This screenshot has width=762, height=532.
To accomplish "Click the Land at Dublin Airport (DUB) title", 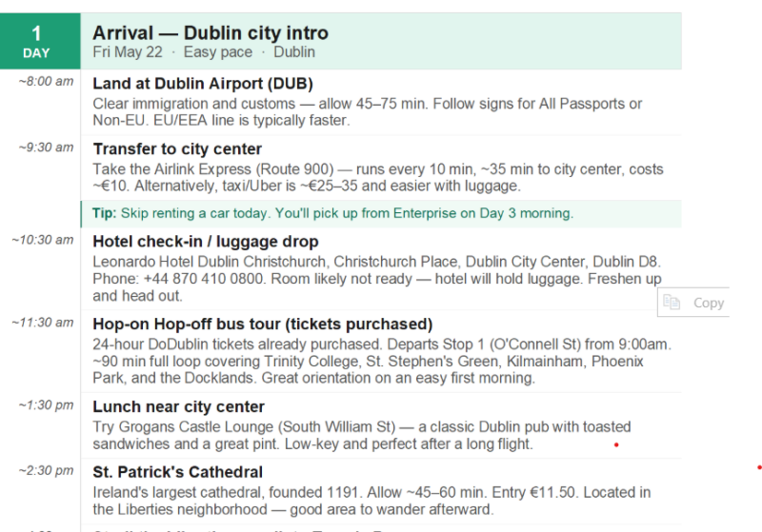I will click(203, 84).
